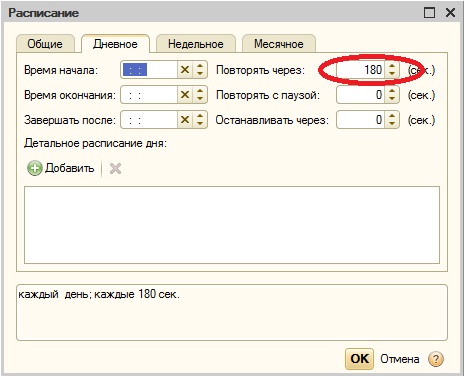This screenshot has height=376, width=464.
Task: Click the 'Время начала:' label
Action: (x=61, y=70)
